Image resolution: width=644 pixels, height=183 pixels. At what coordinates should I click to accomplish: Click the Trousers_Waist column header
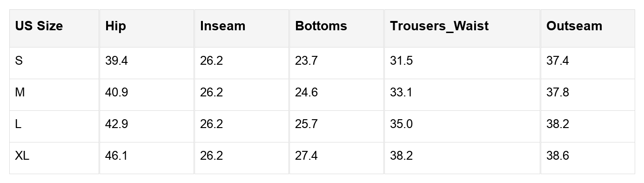[x=439, y=26]
